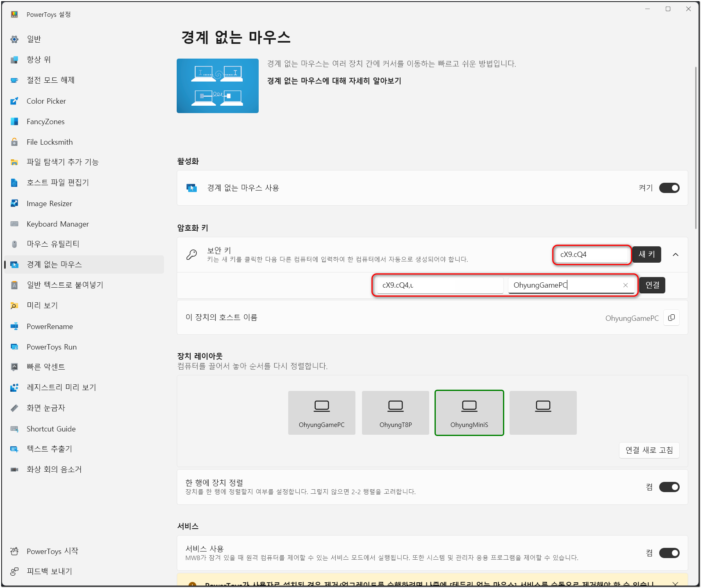
Task: Open the 일반 settings gear icon
Action: tap(14, 39)
